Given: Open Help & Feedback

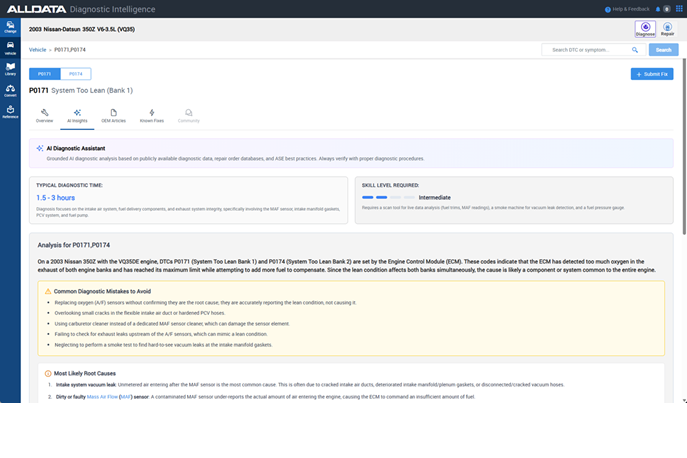Looking at the screenshot, I should click(x=627, y=9).
